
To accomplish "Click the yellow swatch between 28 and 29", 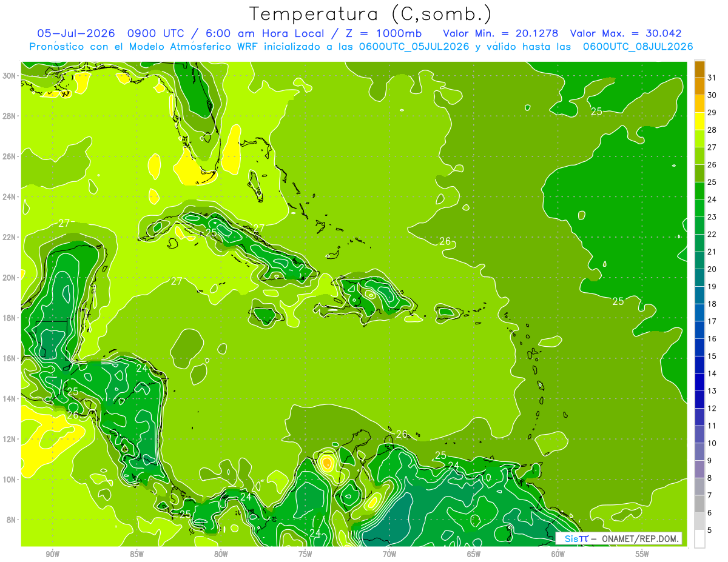I will coord(699,121).
